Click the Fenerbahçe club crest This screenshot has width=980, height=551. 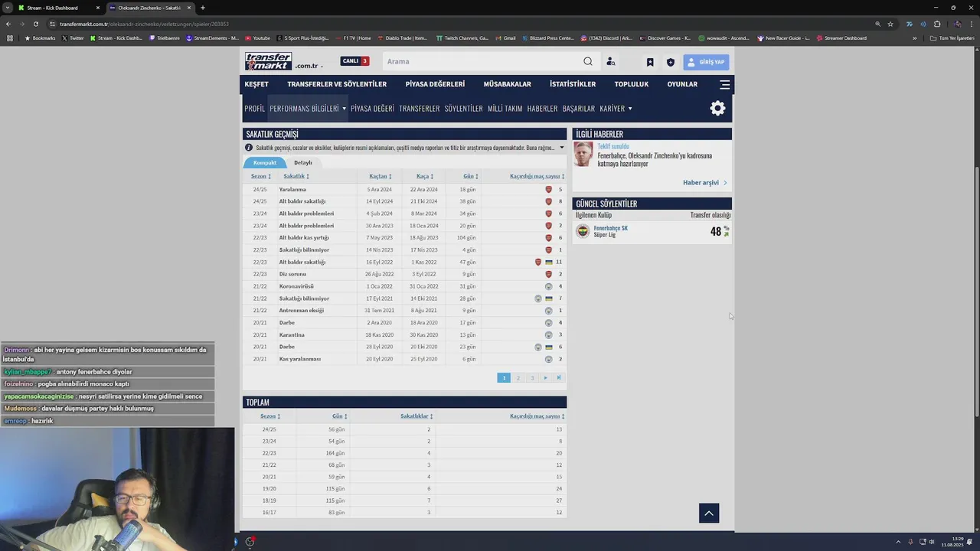(x=583, y=231)
